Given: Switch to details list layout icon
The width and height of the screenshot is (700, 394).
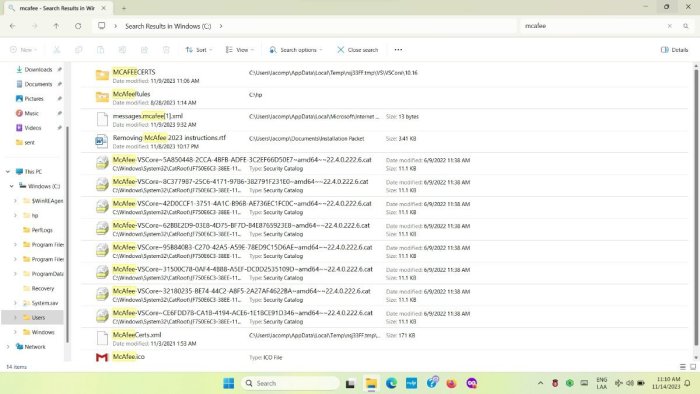Looking at the screenshot, I should coord(683,366).
